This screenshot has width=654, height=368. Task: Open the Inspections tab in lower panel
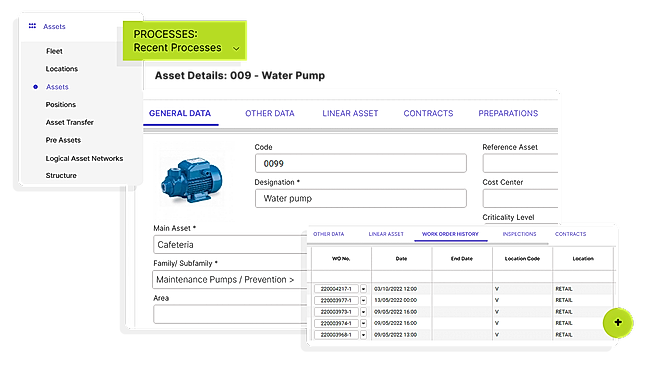pyautogui.click(x=519, y=234)
